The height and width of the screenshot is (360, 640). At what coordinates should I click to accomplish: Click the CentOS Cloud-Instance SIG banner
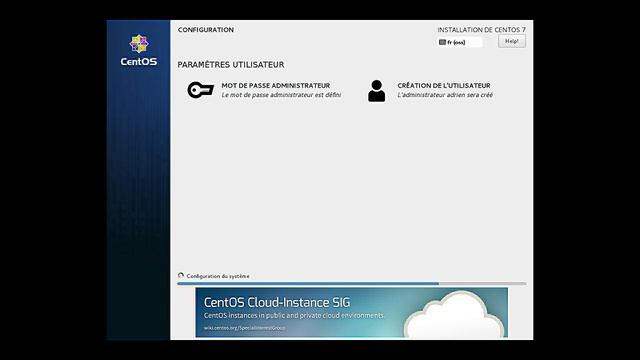[351, 313]
